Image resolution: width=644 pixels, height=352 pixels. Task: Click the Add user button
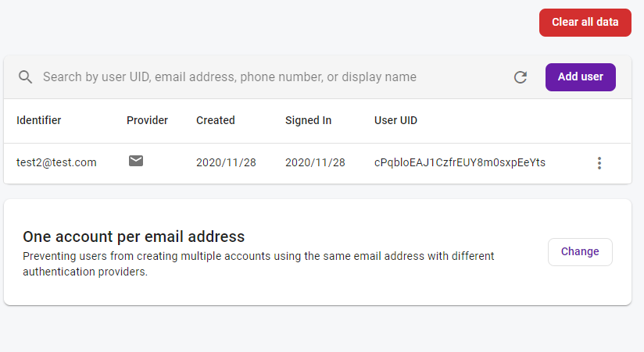581,77
